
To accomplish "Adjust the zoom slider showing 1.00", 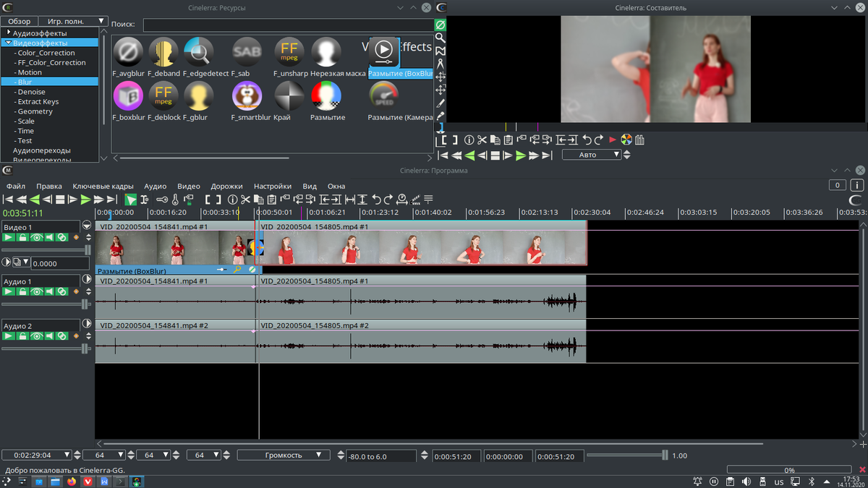I will (x=627, y=455).
